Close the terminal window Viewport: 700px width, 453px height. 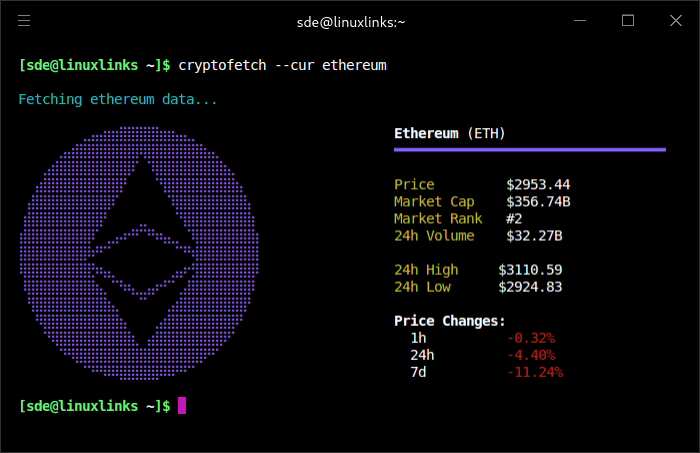(676, 21)
